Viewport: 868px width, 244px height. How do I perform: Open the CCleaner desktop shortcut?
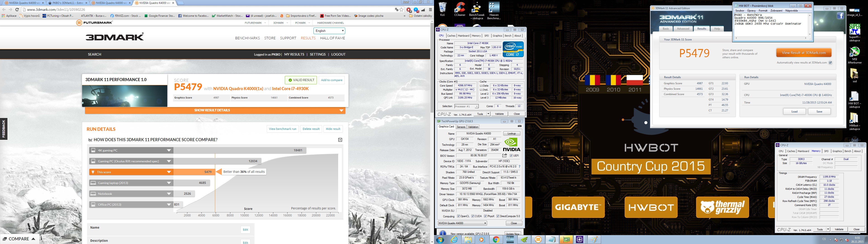pyautogui.click(x=460, y=9)
